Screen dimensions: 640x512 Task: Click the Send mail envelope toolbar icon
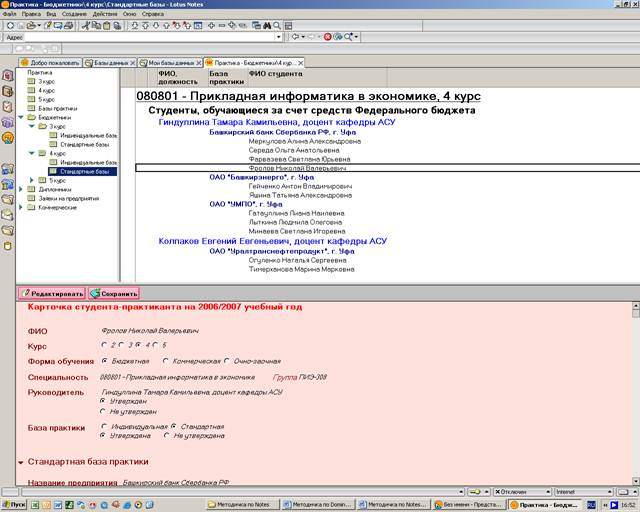click(58, 25)
